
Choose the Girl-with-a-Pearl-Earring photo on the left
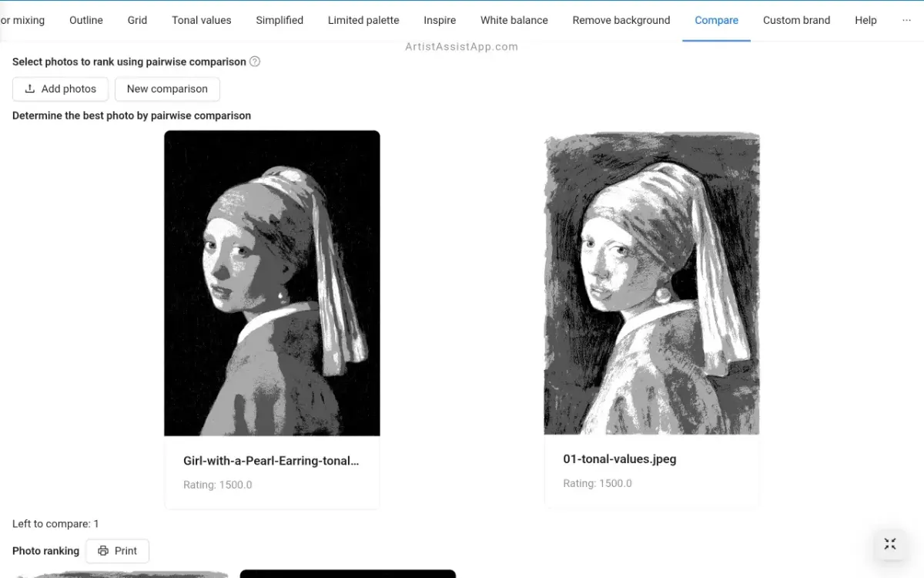pyautogui.click(x=272, y=283)
